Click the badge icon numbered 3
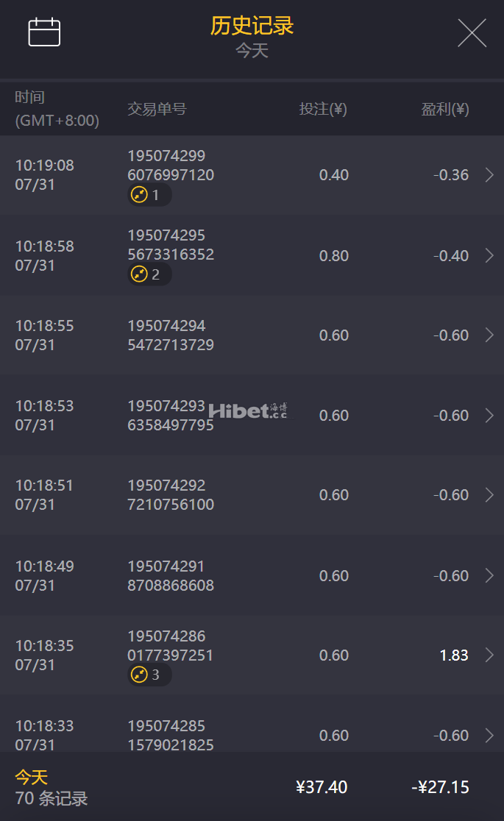 (140, 675)
